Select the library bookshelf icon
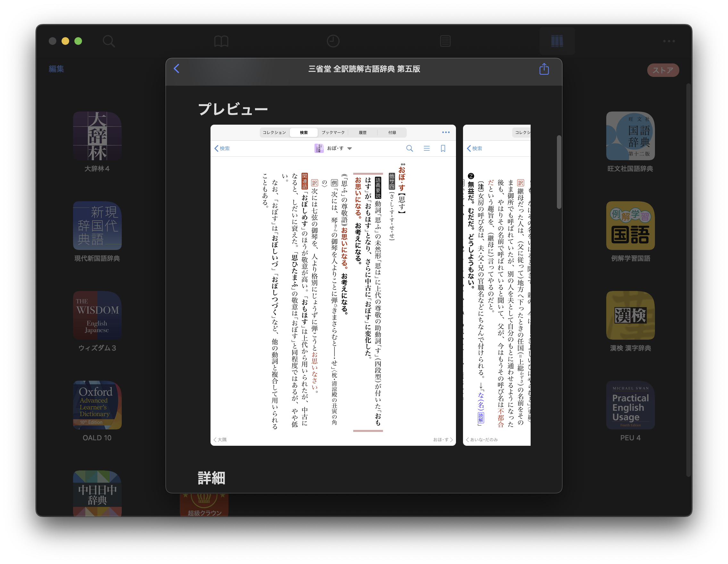 [x=557, y=41]
